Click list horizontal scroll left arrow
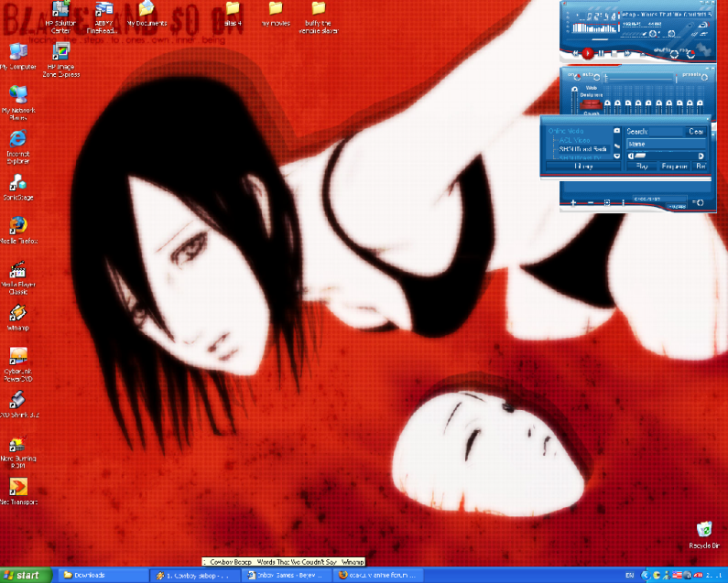This screenshot has height=583, width=728. click(631, 156)
